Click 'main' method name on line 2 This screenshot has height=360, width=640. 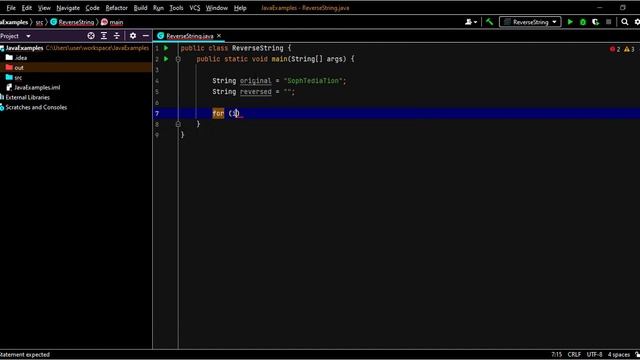pyautogui.click(x=279, y=59)
